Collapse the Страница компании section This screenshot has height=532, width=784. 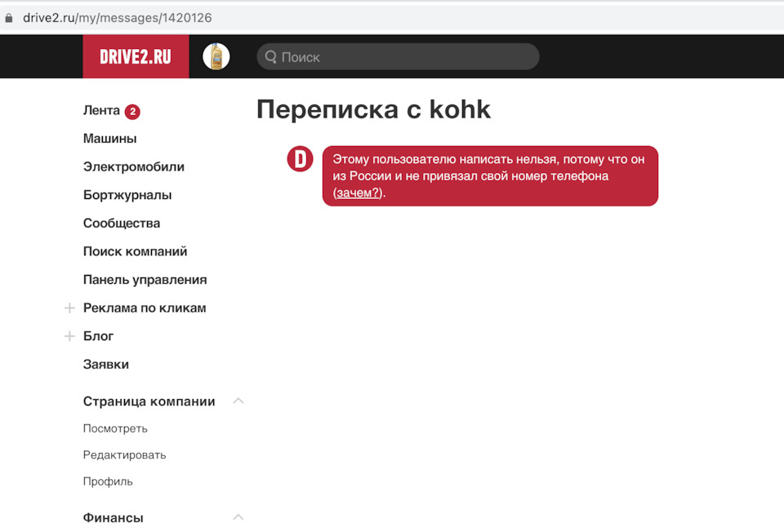coord(238,401)
